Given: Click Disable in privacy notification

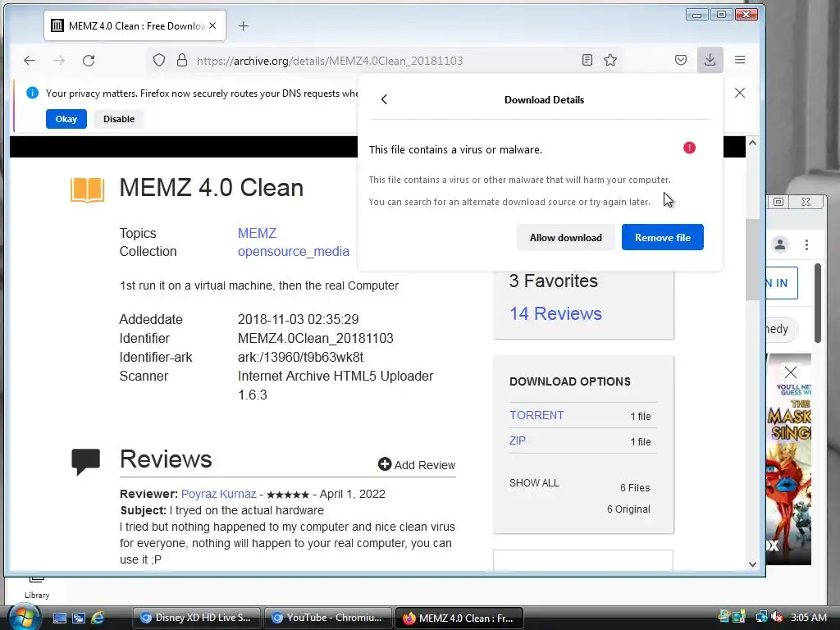Looking at the screenshot, I should click(x=119, y=119).
